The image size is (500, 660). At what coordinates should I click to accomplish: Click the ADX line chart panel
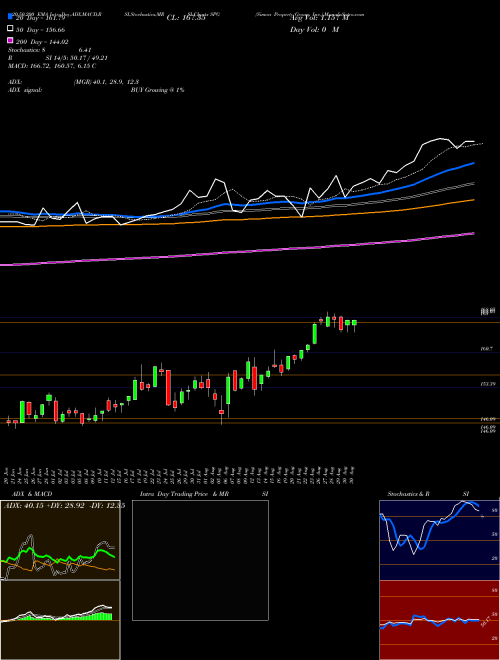tap(60, 540)
